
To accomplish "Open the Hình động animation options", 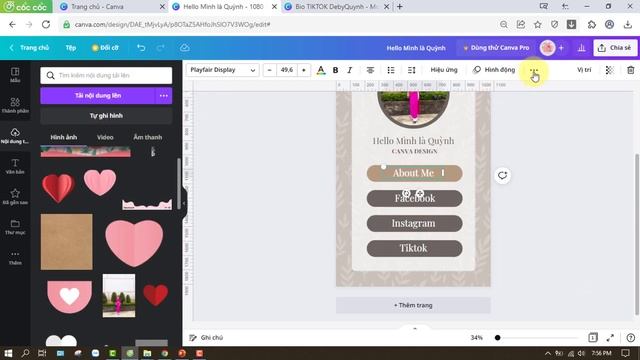I will pyautogui.click(x=494, y=70).
